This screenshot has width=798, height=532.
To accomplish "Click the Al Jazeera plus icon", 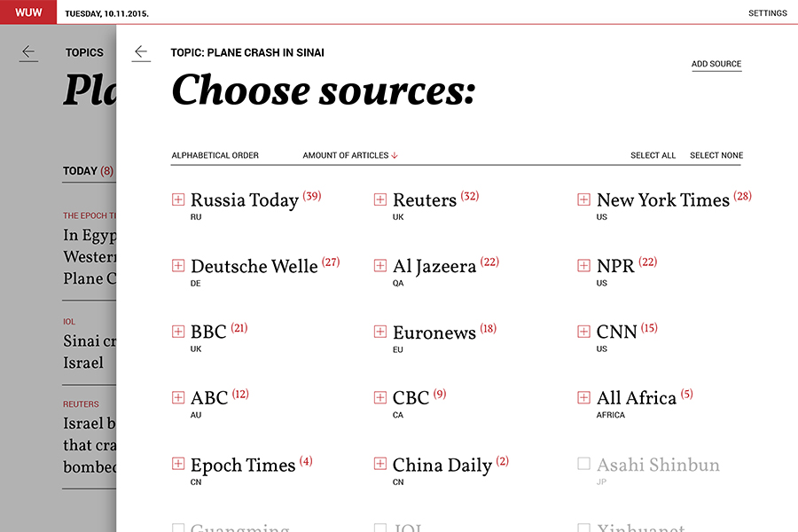I will (x=379, y=265).
